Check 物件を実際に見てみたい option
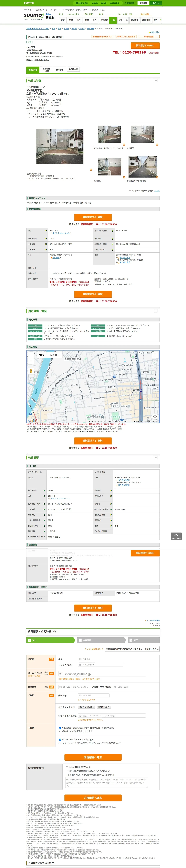The height and width of the screenshot is (868, 186). pyautogui.click(x=67, y=767)
